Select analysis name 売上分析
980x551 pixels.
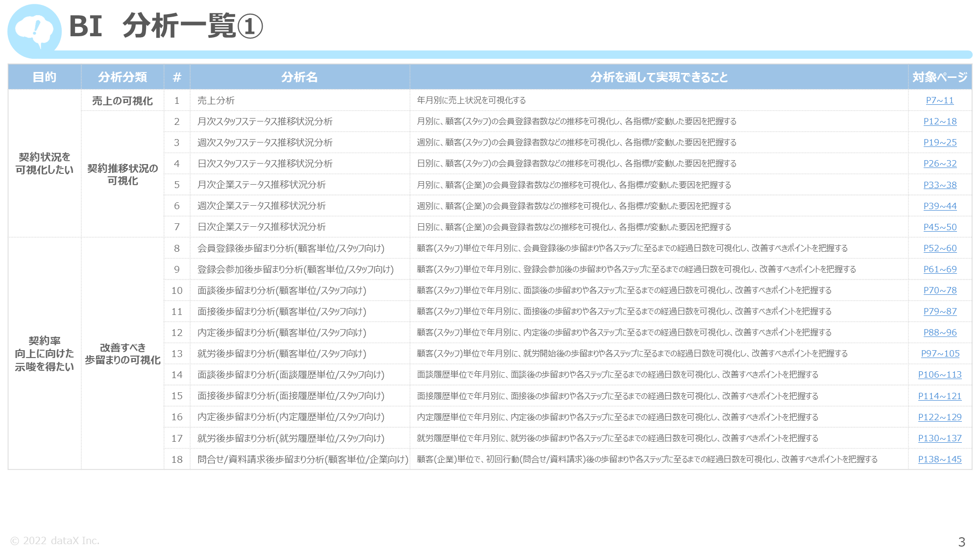click(216, 100)
